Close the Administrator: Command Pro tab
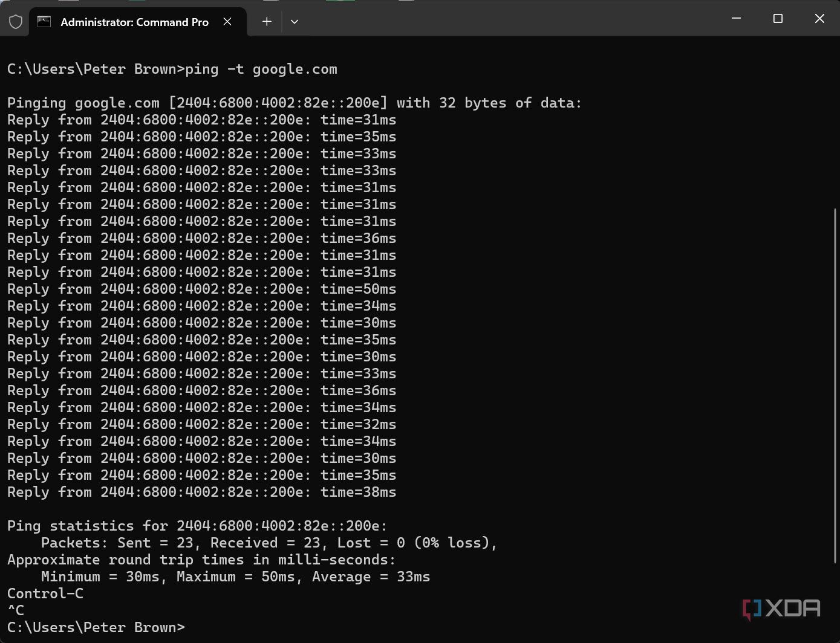Image resolution: width=840 pixels, height=643 pixels. click(x=227, y=22)
